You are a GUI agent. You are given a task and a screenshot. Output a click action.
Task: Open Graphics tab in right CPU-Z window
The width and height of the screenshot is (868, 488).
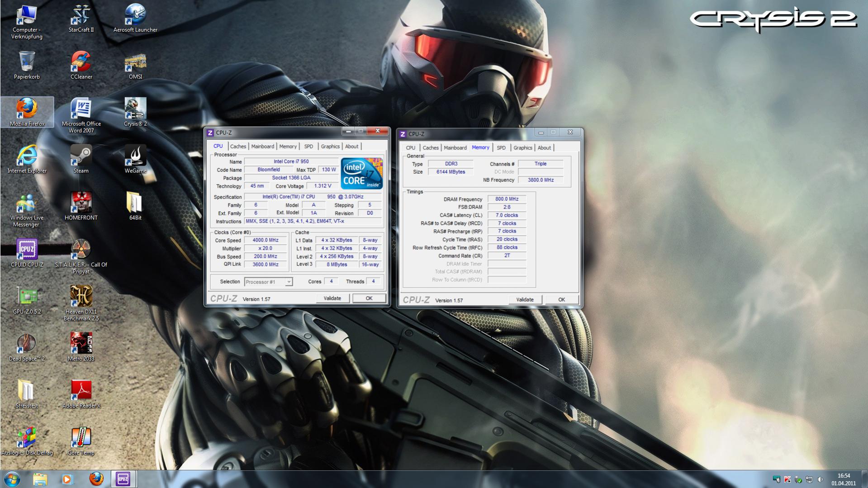pyautogui.click(x=522, y=148)
